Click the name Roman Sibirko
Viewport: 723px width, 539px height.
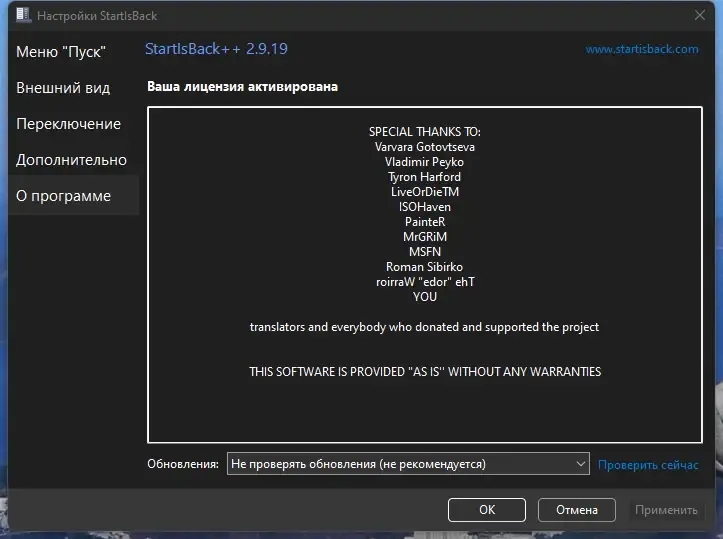[x=425, y=267]
